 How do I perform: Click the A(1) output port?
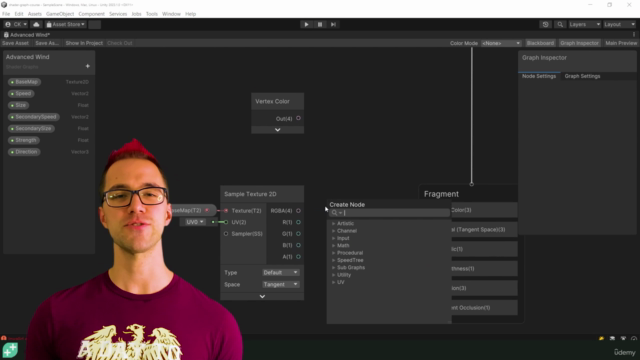[x=298, y=257]
